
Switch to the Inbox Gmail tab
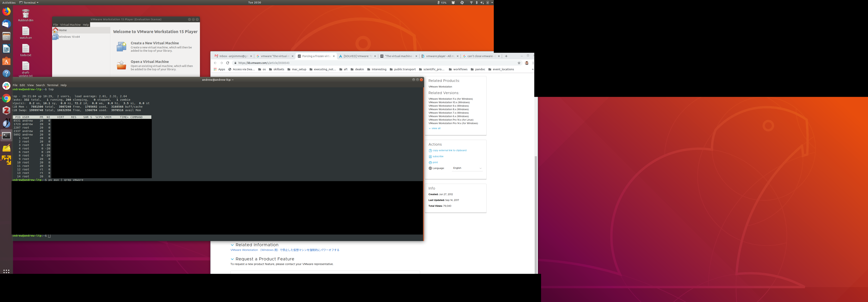tap(233, 56)
